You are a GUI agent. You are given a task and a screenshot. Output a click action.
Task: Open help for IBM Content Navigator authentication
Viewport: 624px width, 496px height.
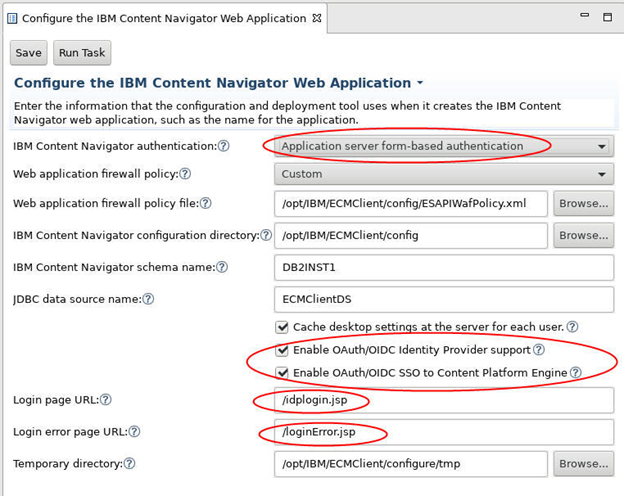pyautogui.click(x=224, y=146)
